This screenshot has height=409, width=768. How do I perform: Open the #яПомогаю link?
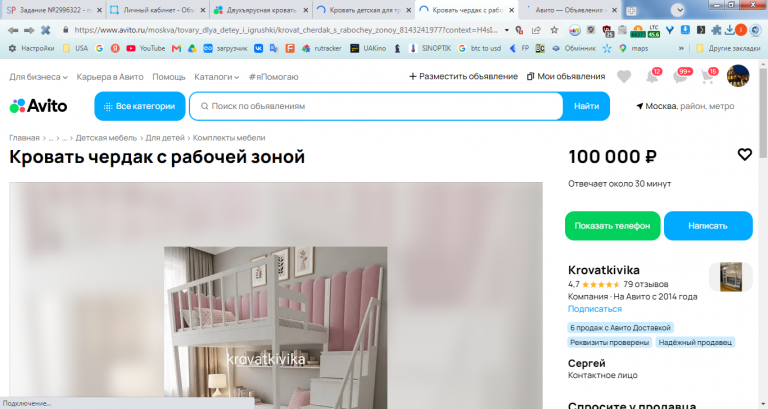pos(273,77)
